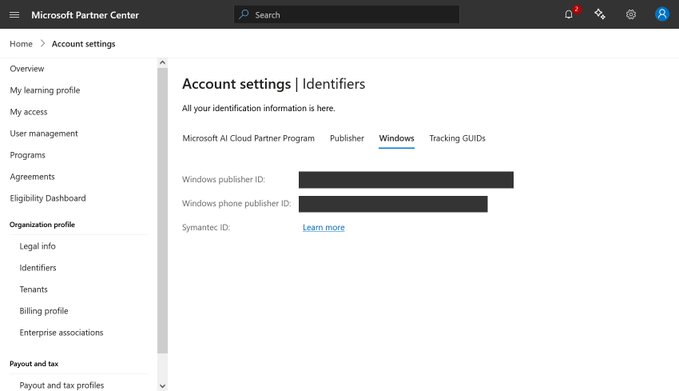Click the breadcrumb chevron separator

42,44
